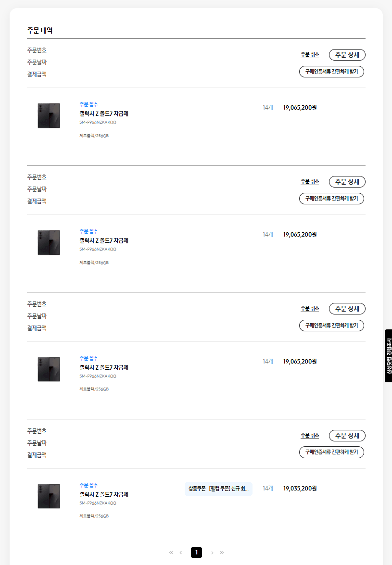Viewport: 392px width, 565px height.
Task: Jump to last page using double-right arrow
Action: 222,552
